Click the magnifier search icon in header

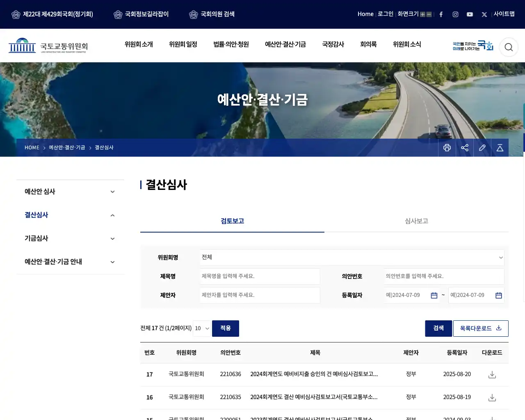[x=509, y=47]
